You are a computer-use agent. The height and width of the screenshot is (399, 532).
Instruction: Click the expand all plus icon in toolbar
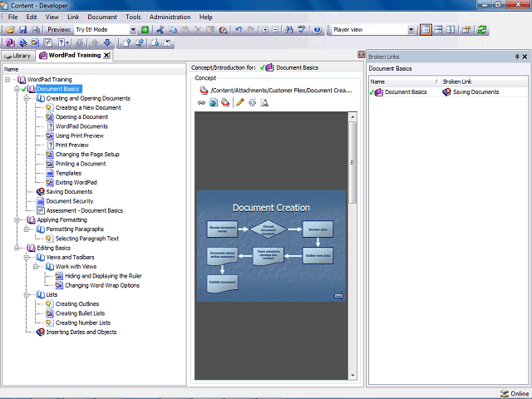pos(265,30)
